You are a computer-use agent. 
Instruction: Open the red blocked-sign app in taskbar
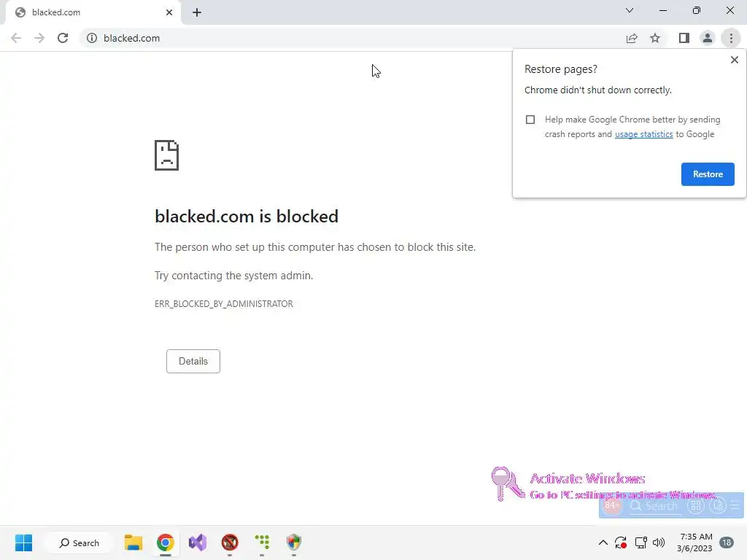[230, 542]
